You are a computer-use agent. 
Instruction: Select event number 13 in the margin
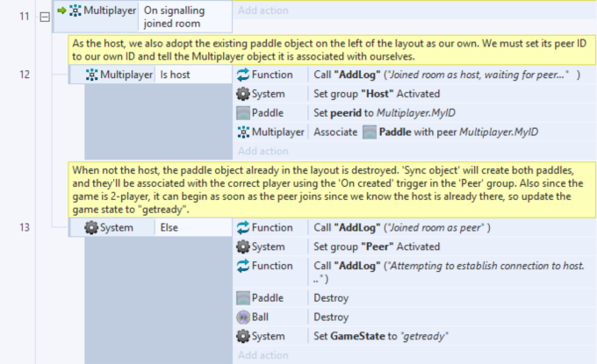click(25, 227)
